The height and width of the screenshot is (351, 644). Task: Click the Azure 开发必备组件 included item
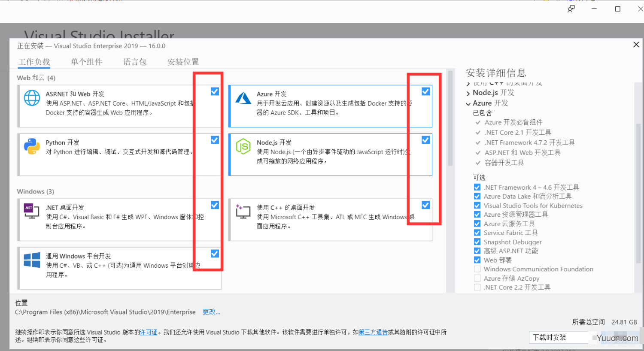513,122
